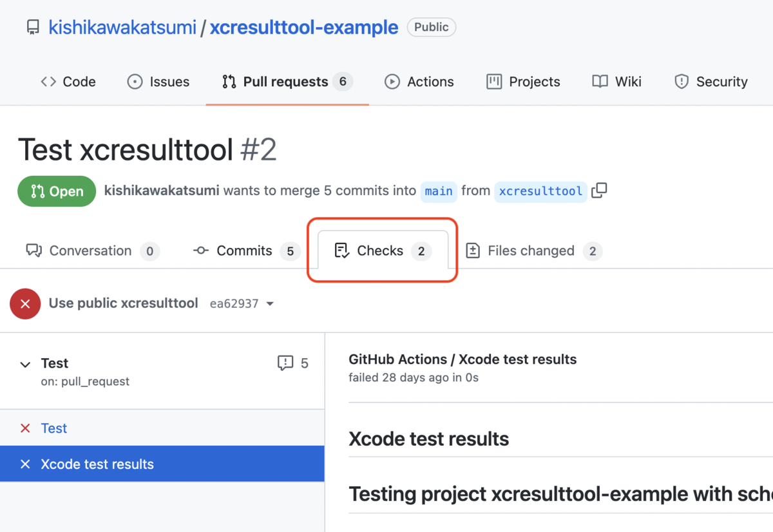
Task: Open the Projects tab
Action: pyautogui.click(x=523, y=82)
